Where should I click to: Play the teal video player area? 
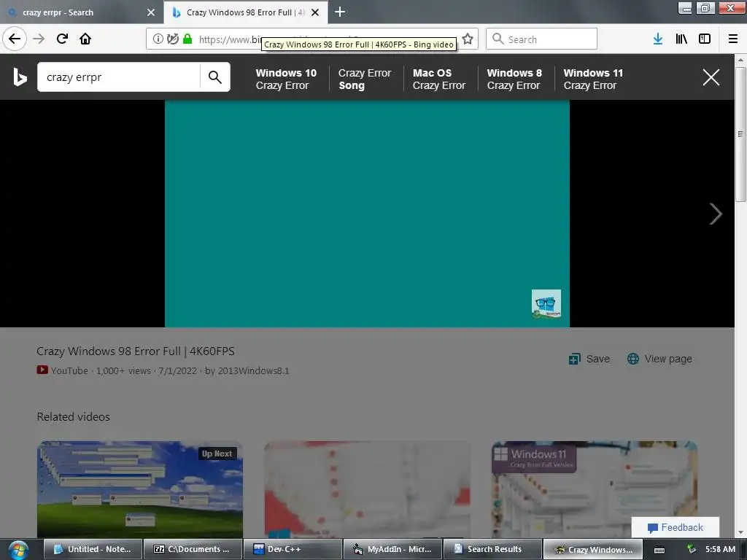(367, 214)
